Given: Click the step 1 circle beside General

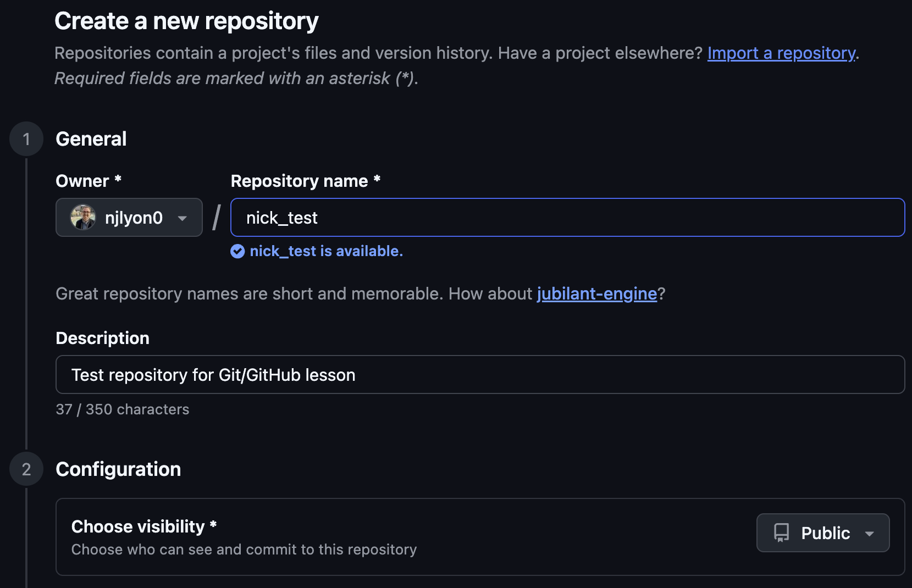Looking at the screenshot, I should (26, 139).
